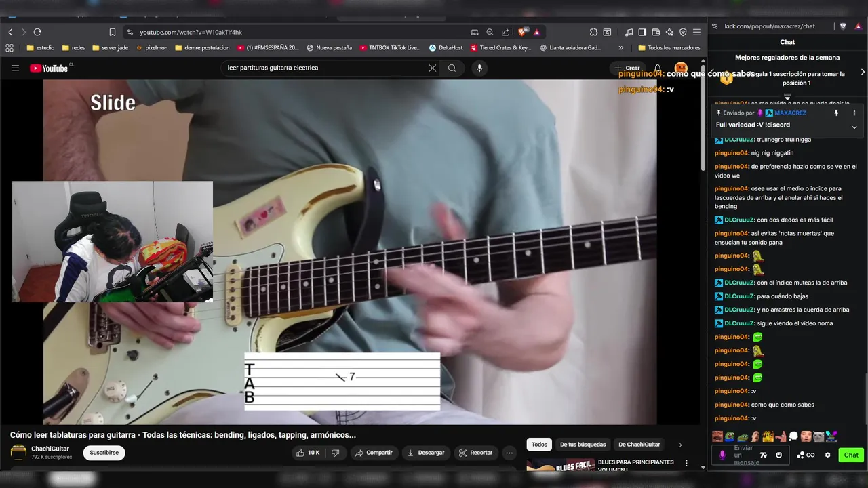Open more video actions three-dot menu
This screenshot has width=868, height=488.
click(x=509, y=453)
